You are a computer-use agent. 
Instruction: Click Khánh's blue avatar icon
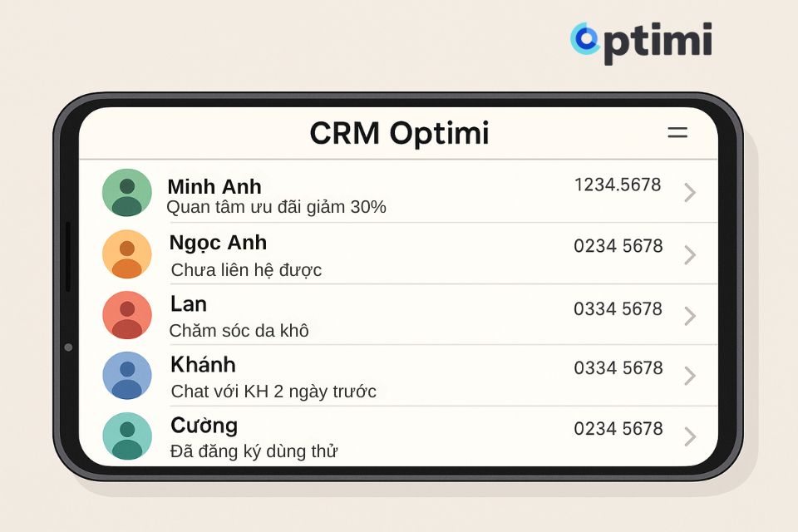tap(127, 376)
